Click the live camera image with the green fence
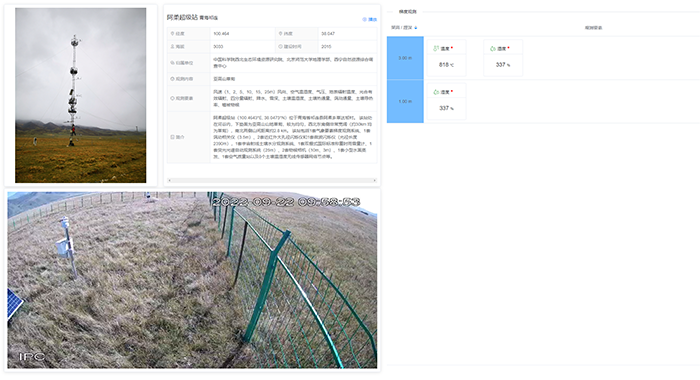 coord(192,280)
